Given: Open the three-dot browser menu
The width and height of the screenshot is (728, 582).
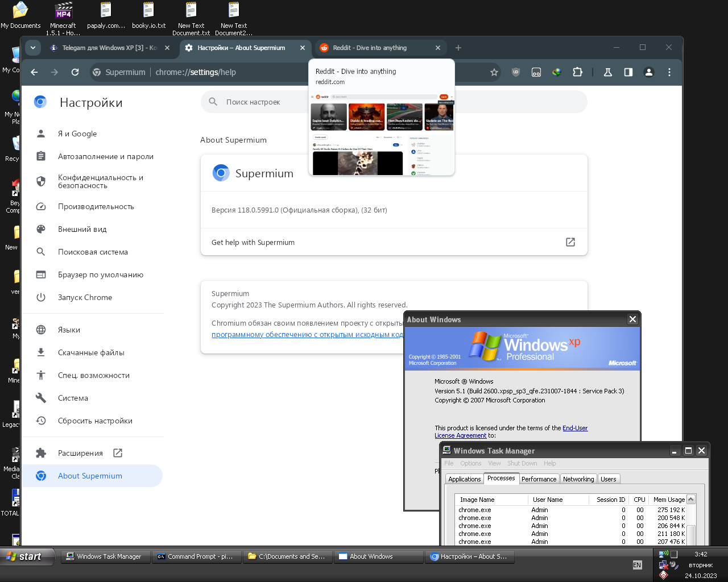Looking at the screenshot, I should coord(669,72).
